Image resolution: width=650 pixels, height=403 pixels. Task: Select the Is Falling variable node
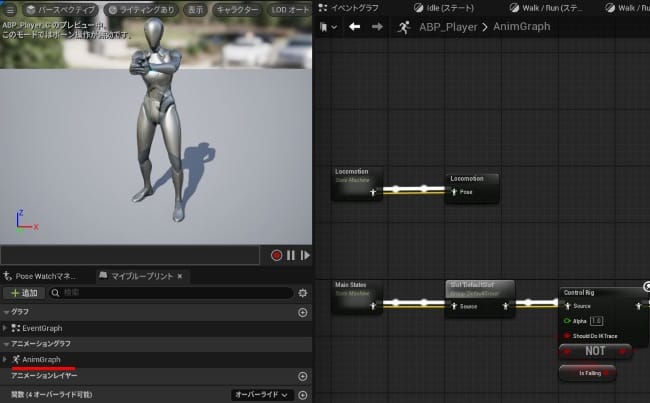[588, 373]
